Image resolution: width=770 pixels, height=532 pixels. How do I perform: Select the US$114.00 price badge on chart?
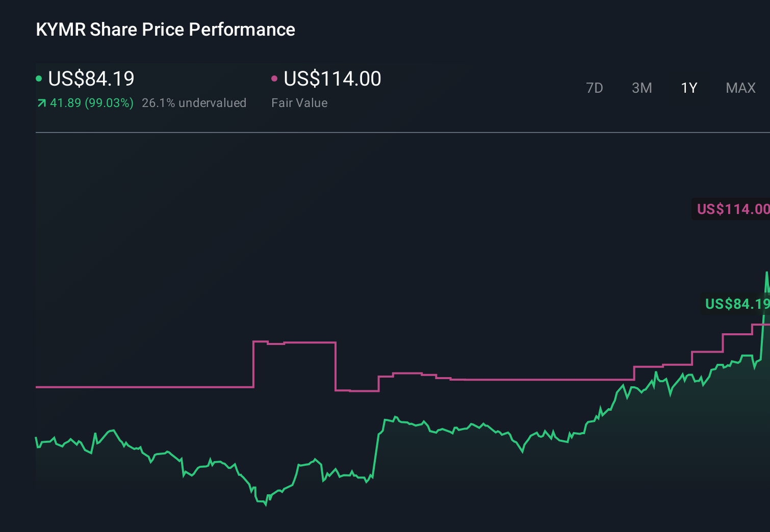(732, 208)
